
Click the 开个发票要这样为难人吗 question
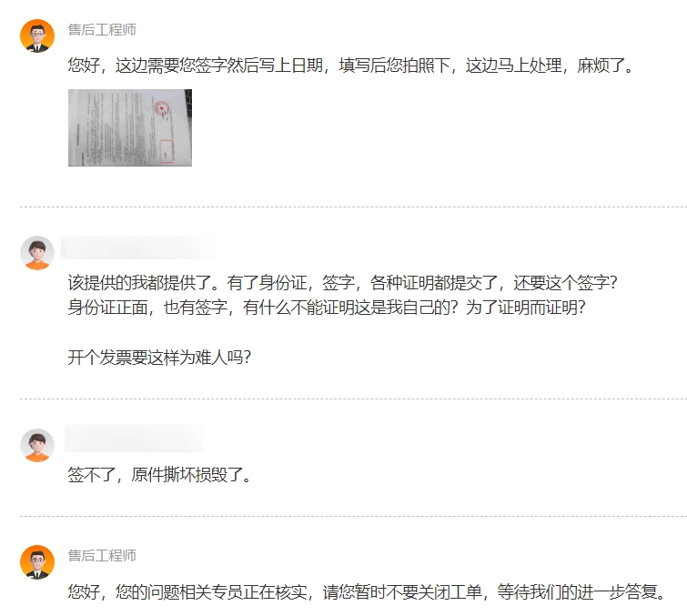click(159, 358)
